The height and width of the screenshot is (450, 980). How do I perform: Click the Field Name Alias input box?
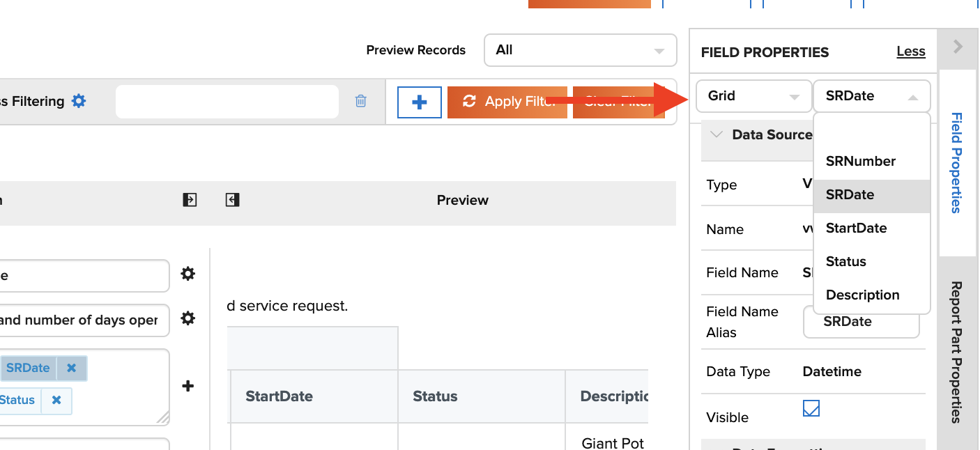(861, 322)
